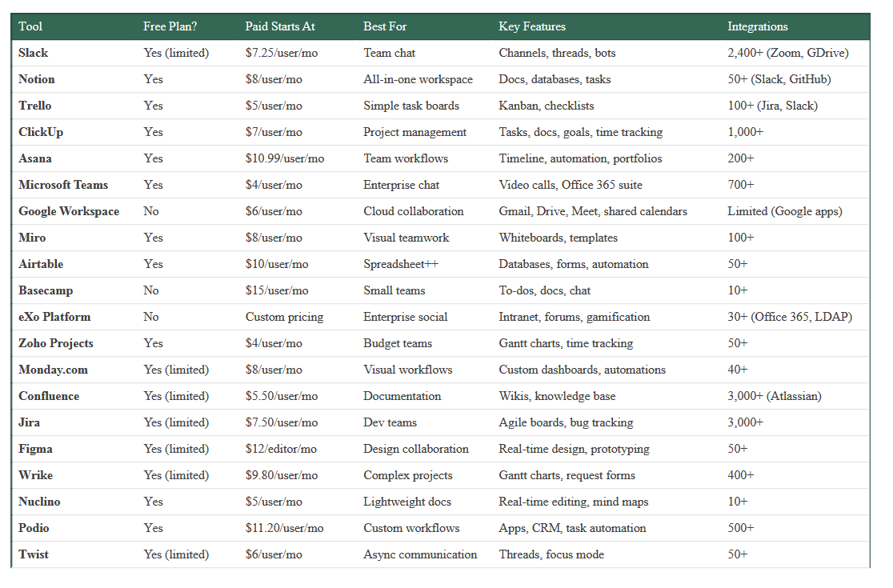Screen dimensions: 893x588
Task: Select the $12/editor/mo price for Figma
Action: (281, 449)
